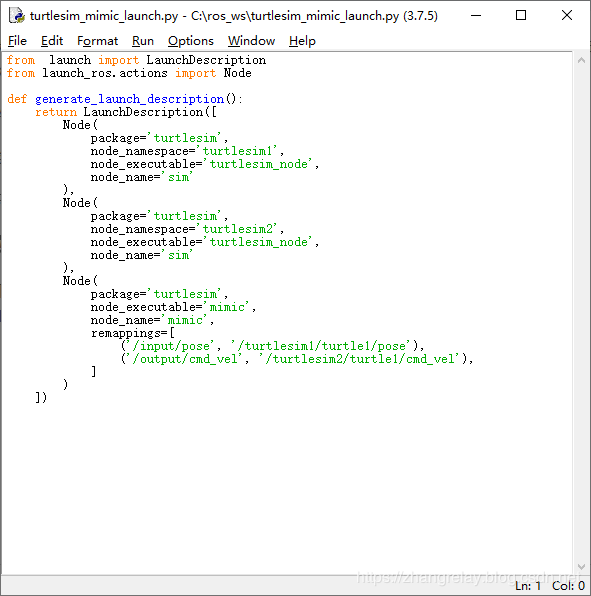Open the Edit menu
591x596 pixels.
(52, 41)
